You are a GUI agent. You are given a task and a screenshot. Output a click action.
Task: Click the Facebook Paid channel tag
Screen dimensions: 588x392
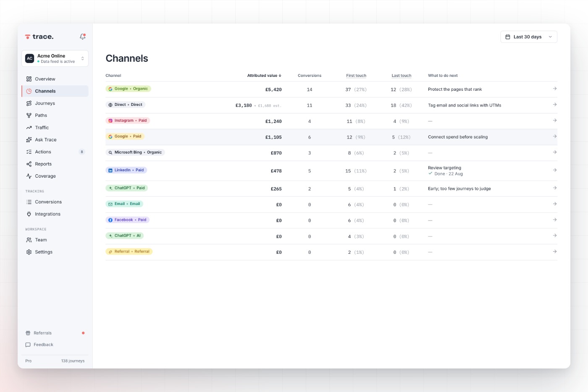pyautogui.click(x=128, y=220)
